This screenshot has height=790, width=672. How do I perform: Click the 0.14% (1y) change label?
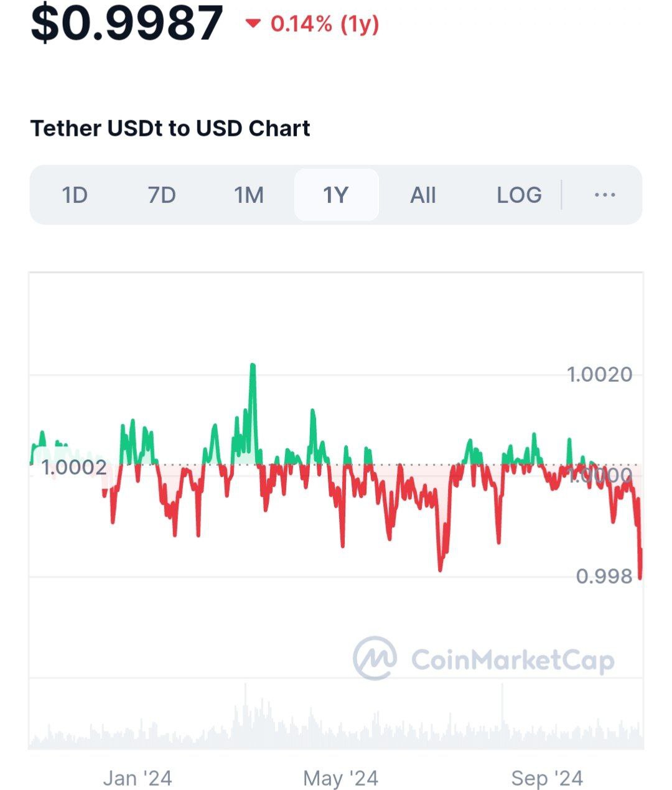pos(325,24)
